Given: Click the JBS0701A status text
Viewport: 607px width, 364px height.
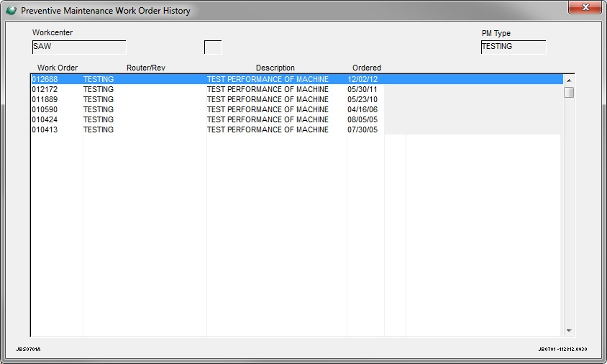Looking at the screenshot, I should click(x=28, y=350).
